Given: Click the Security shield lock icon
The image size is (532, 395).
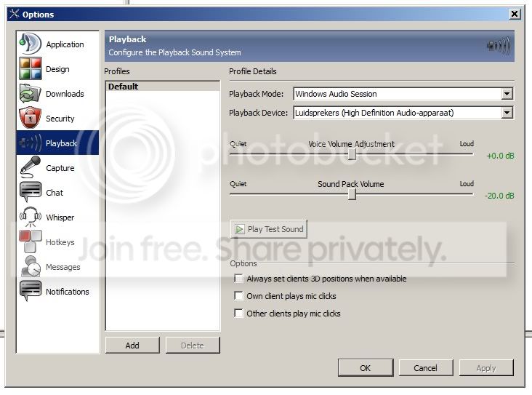Looking at the screenshot, I should [31, 118].
